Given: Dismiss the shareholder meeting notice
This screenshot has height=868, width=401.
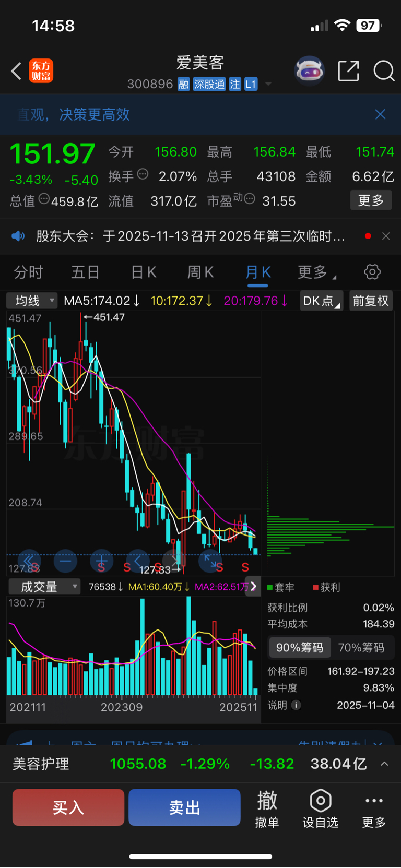Looking at the screenshot, I should click(x=386, y=236).
